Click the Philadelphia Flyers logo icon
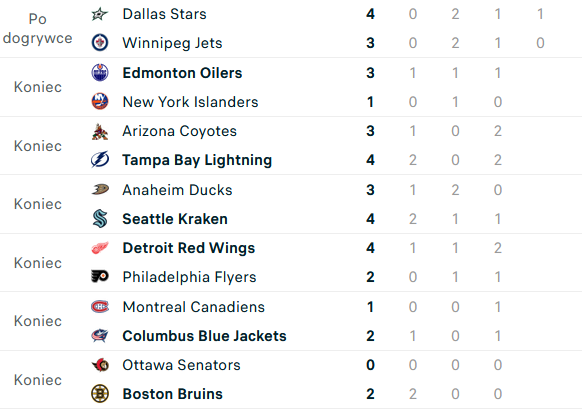This screenshot has height=415, width=582. tap(99, 277)
